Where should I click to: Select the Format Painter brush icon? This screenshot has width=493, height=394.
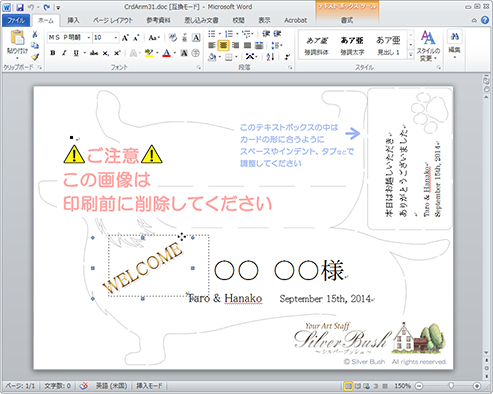pyautogui.click(x=35, y=57)
